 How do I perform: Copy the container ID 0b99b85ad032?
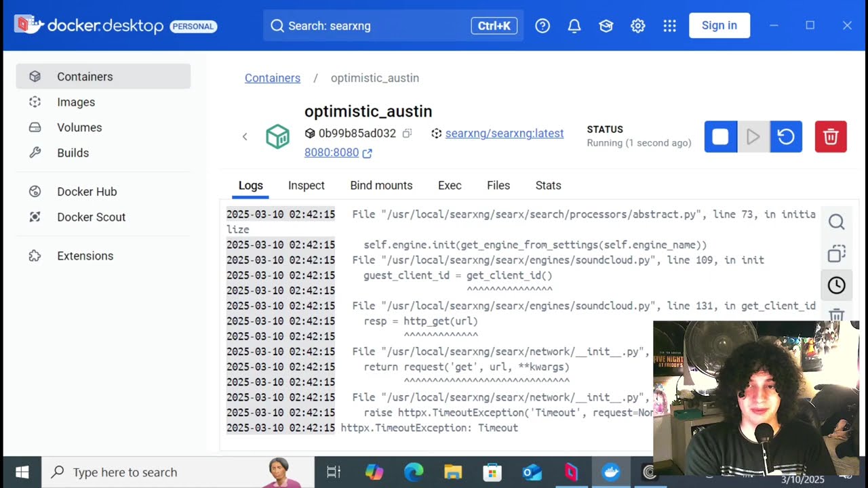coord(407,134)
